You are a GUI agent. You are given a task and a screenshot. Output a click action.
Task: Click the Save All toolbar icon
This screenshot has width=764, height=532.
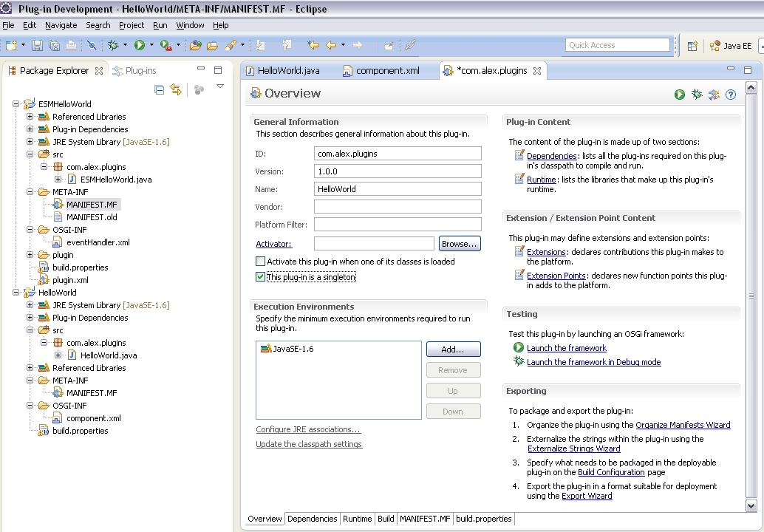pyautogui.click(x=54, y=45)
